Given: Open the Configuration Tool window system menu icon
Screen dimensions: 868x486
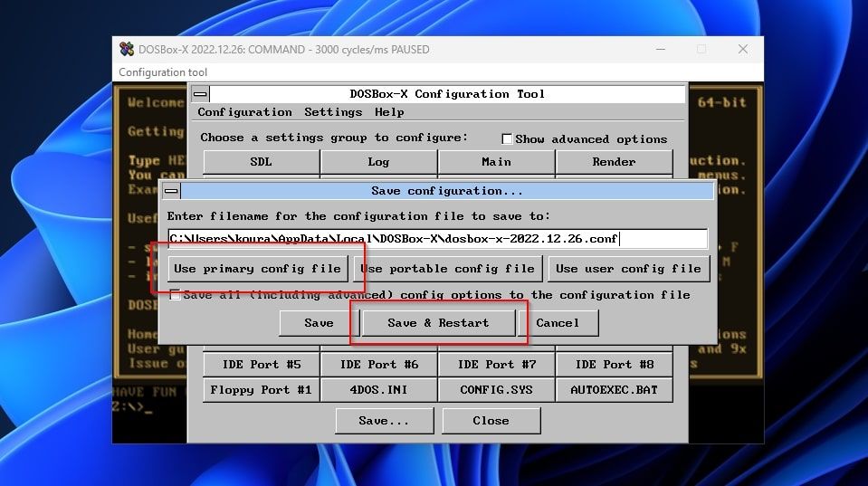Looking at the screenshot, I should pyautogui.click(x=200, y=94).
